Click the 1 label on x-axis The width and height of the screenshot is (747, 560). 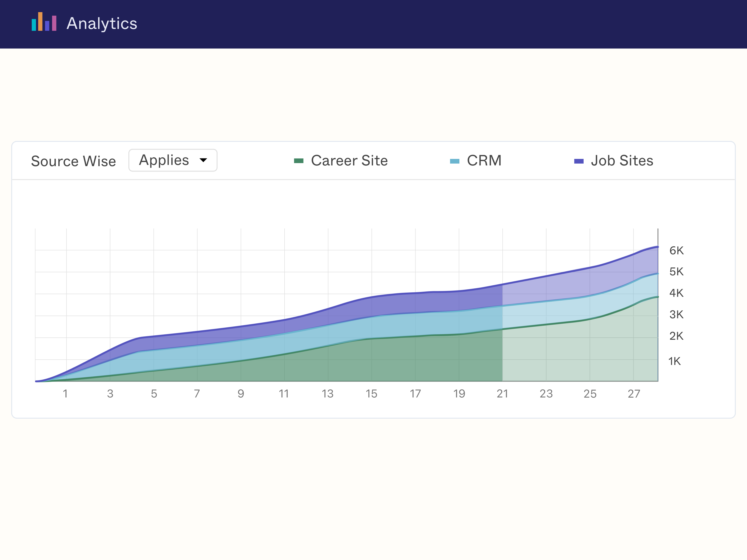tap(66, 394)
